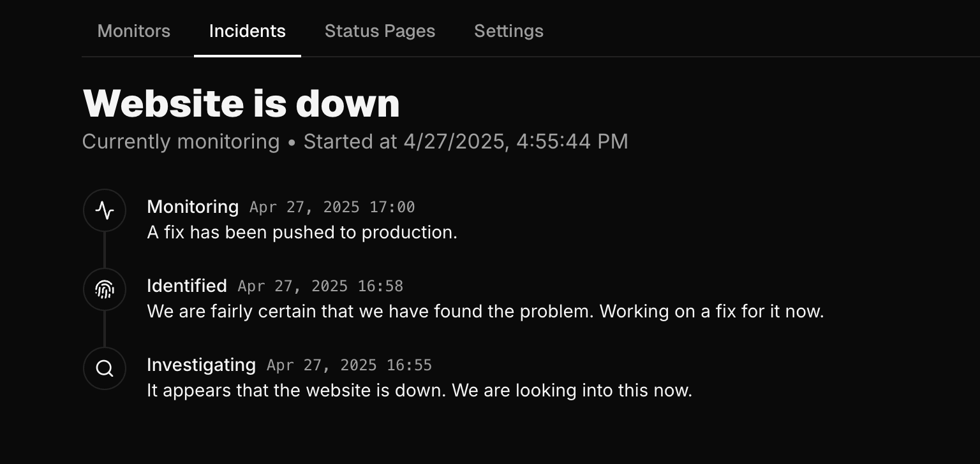
Task: Click "A fix has been pushed to production" message
Action: [302, 232]
